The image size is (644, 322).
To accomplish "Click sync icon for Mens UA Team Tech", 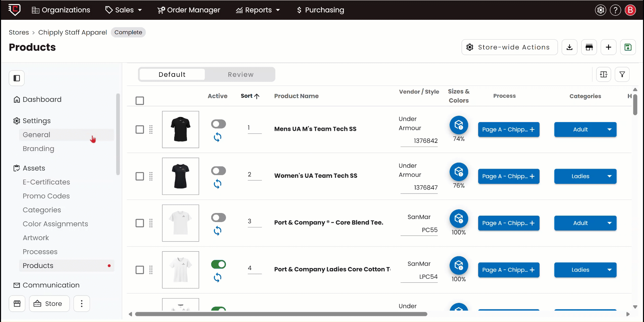I will pyautogui.click(x=218, y=137).
